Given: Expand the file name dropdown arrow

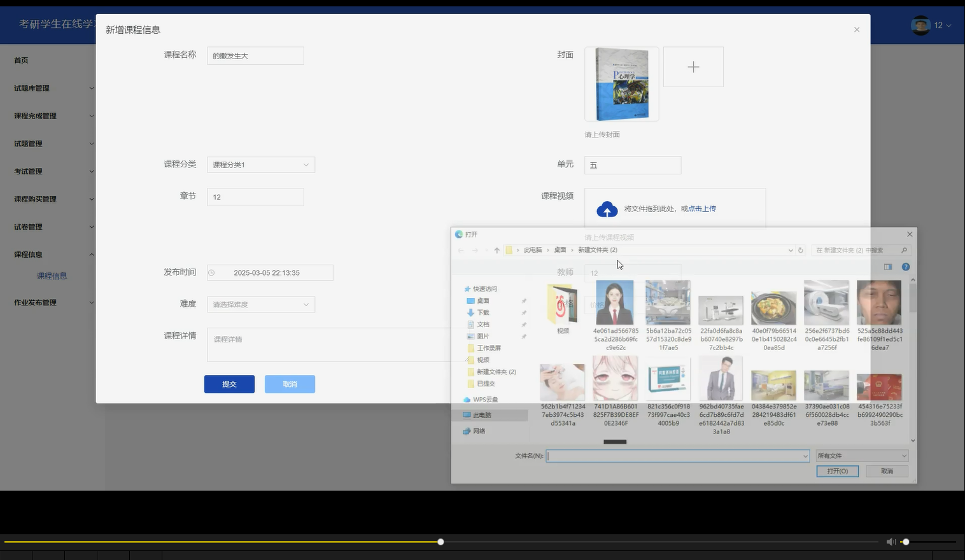Looking at the screenshot, I should click(805, 456).
